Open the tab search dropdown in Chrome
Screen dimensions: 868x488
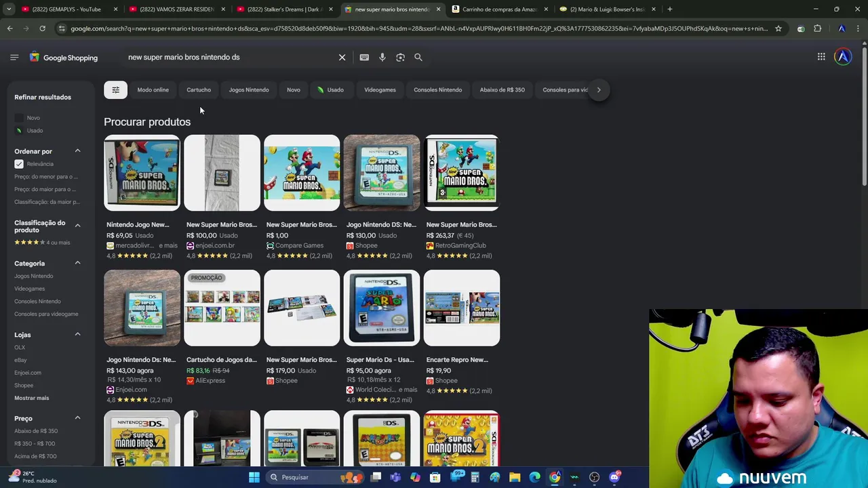[9, 9]
